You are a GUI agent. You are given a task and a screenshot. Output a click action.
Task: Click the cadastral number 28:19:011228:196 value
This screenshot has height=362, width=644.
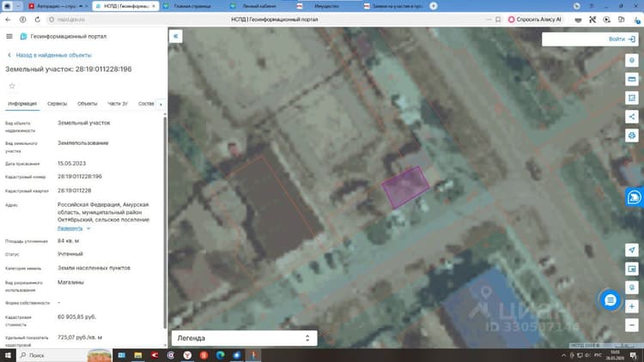80,177
